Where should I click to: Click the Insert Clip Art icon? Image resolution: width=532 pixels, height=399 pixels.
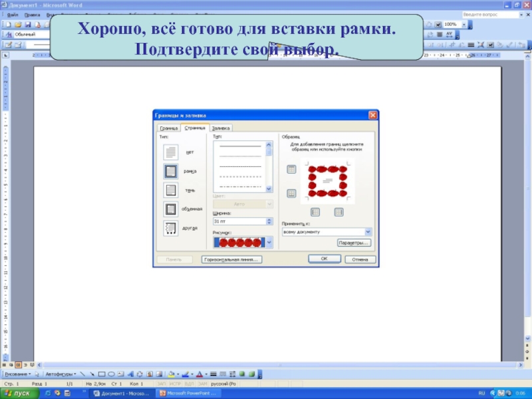tap(149, 374)
